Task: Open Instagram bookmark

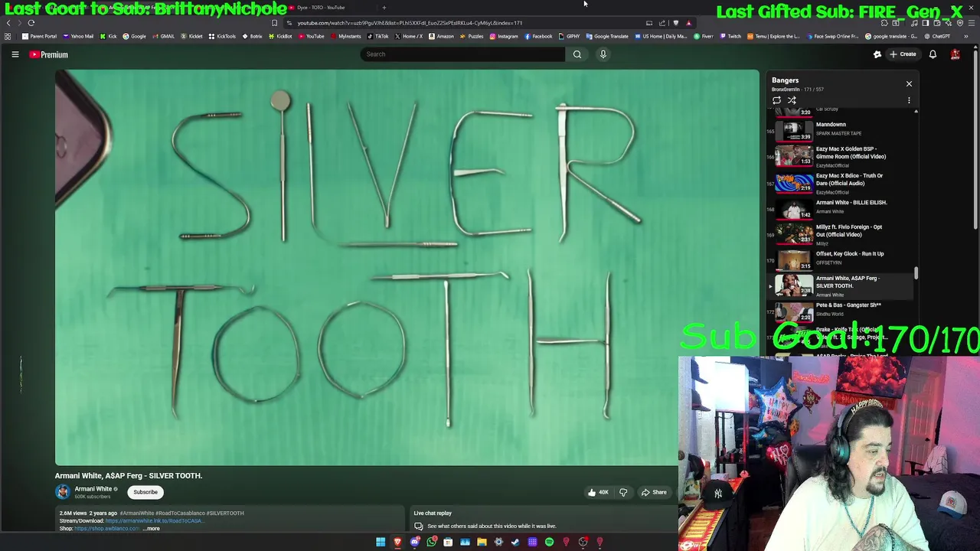Action: [x=504, y=36]
